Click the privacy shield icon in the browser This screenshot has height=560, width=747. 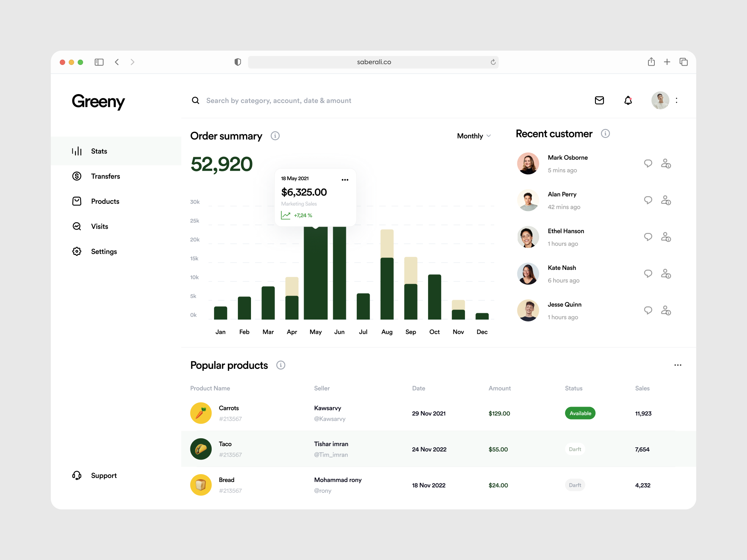coord(238,62)
